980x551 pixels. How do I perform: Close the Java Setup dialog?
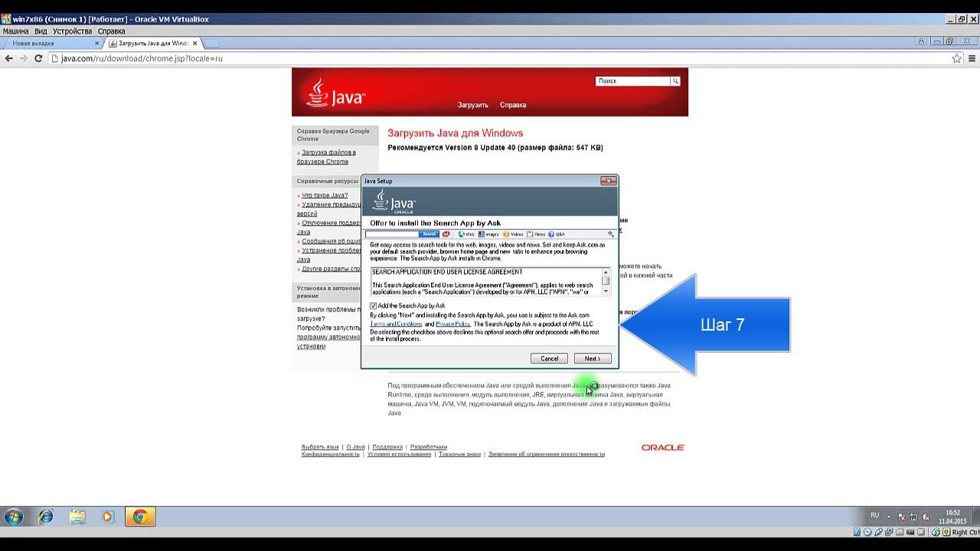(608, 181)
